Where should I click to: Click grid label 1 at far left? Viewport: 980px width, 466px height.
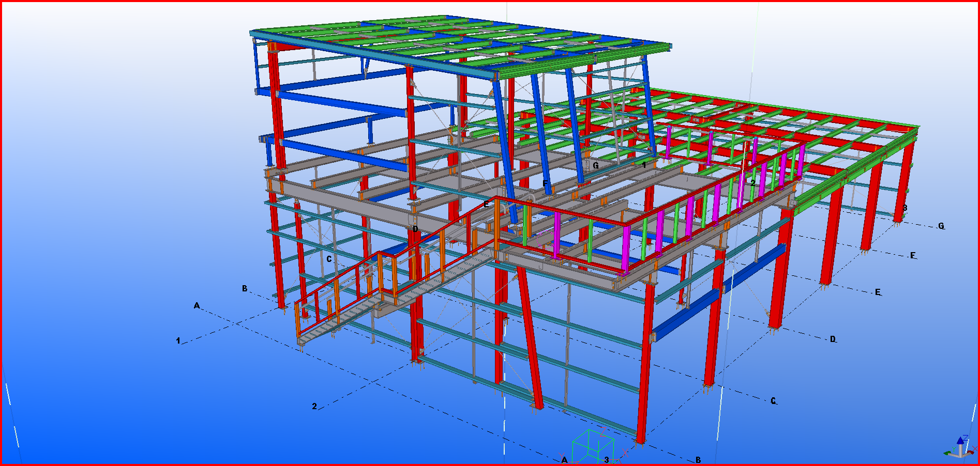[x=178, y=341]
